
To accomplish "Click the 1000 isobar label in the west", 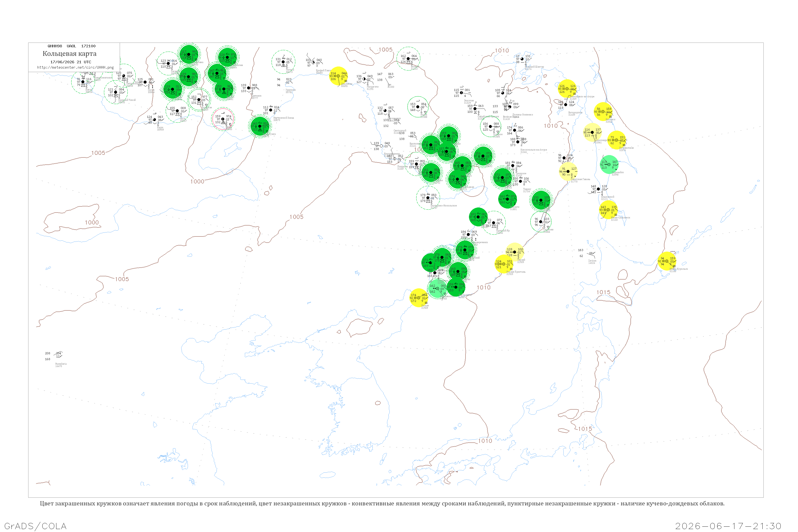I will click(92, 223).
